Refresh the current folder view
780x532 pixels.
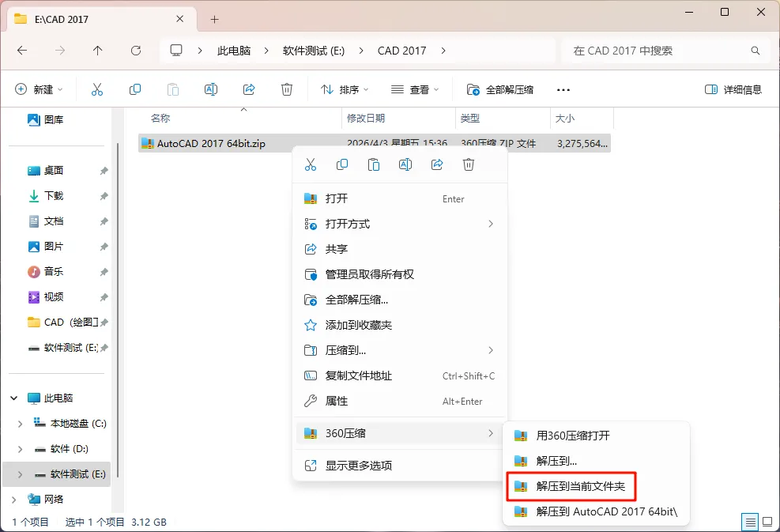pos(136,51)
